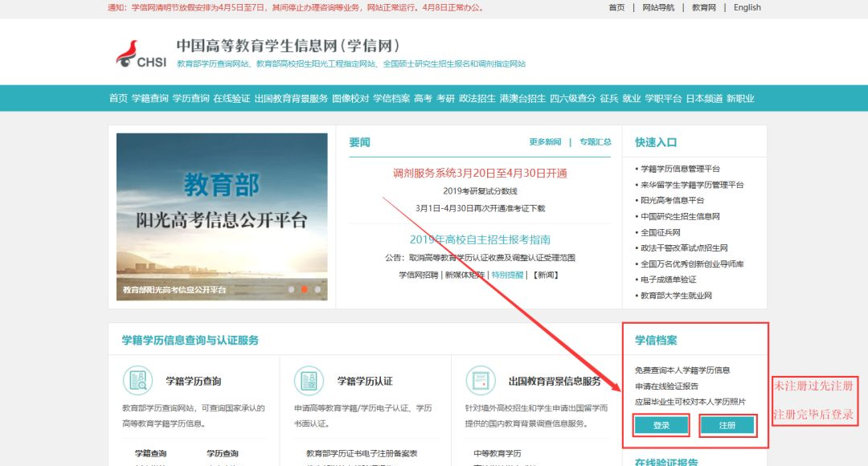Open 中国研究生招生信息网 quick entry link

click(x=679, y=217)
